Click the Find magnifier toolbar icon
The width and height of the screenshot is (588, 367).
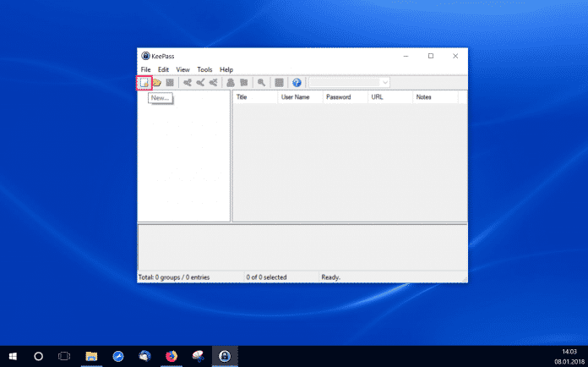click(x=262, y=82)
